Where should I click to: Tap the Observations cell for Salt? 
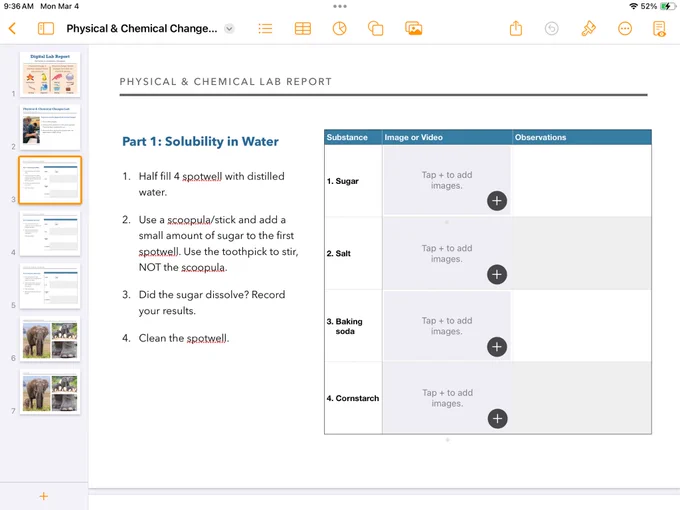[582, 253]
